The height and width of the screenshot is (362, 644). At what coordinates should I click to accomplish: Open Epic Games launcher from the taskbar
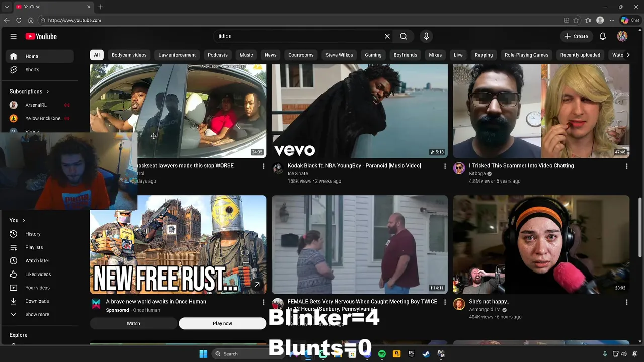point(412,354)
